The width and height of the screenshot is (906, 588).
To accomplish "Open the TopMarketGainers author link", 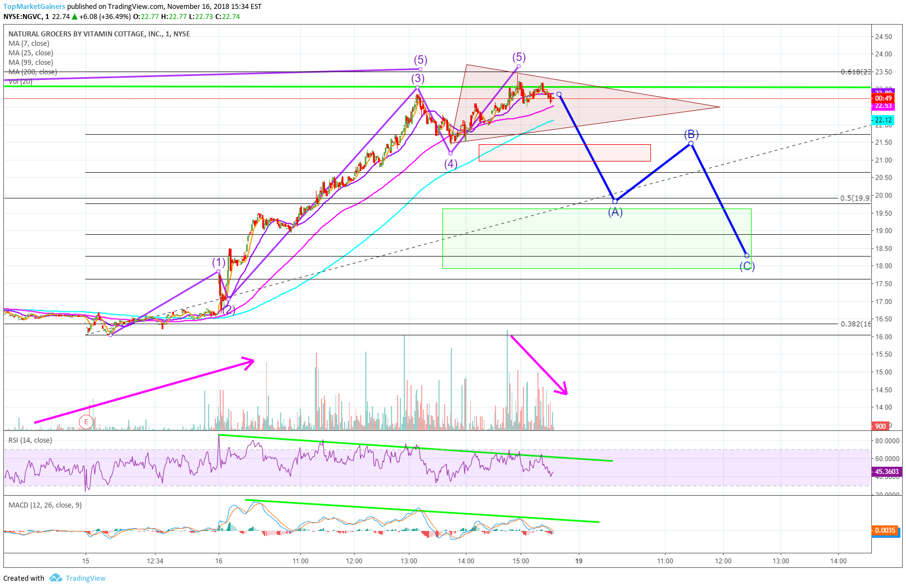I will coord(34,7).
